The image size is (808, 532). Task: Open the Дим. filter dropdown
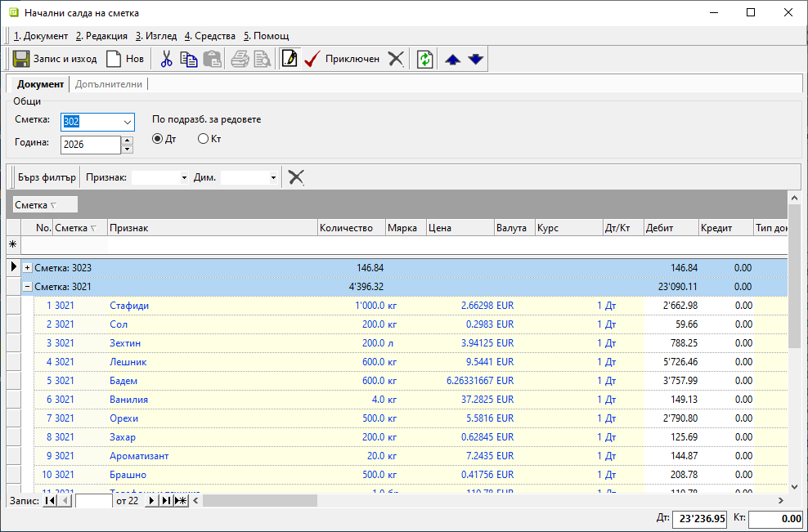click(x=272, y=177)
